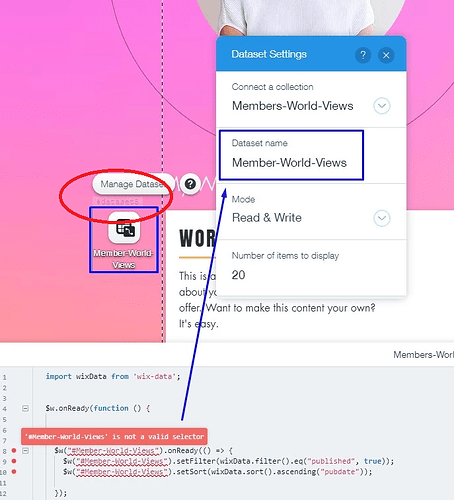The width and height of the screenshot is (454, 500).
Task: Open the help icon beside Manage Dataset
Action: (190, 184)
